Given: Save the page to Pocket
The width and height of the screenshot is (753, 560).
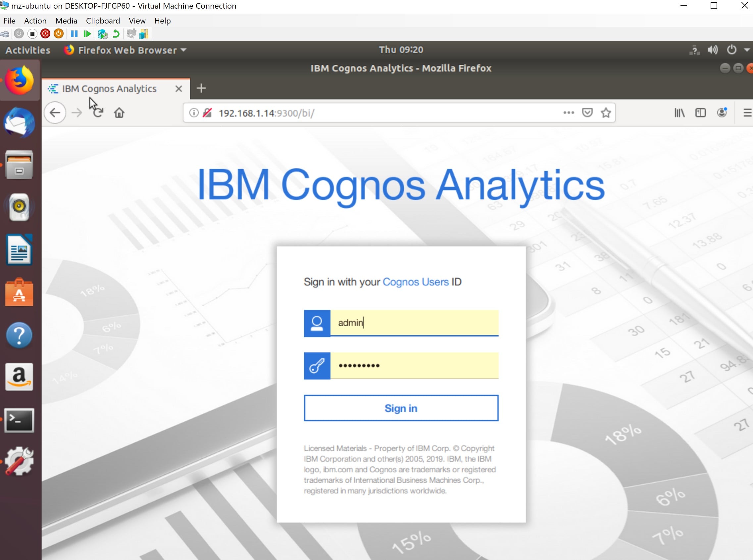Looking at the screenshot, I should 588,112.
